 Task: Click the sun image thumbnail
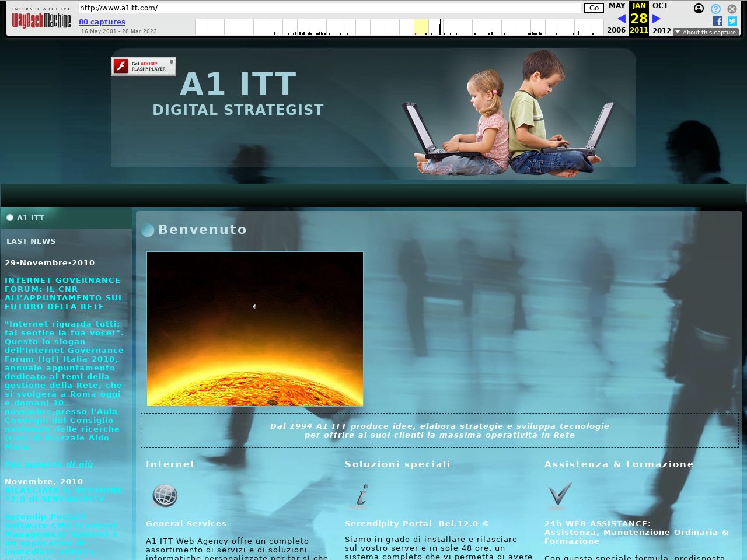[255, 329]
